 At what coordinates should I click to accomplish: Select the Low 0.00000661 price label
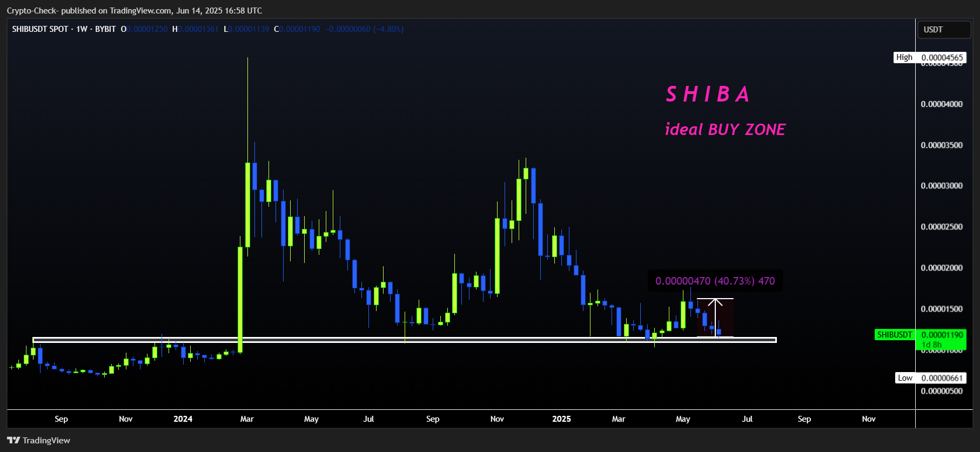930,378
